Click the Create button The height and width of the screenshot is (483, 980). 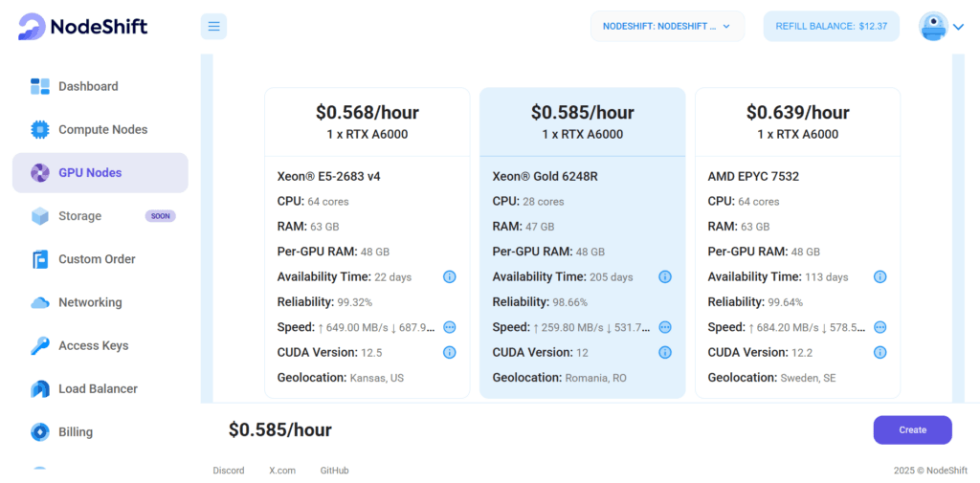[912, 429]
